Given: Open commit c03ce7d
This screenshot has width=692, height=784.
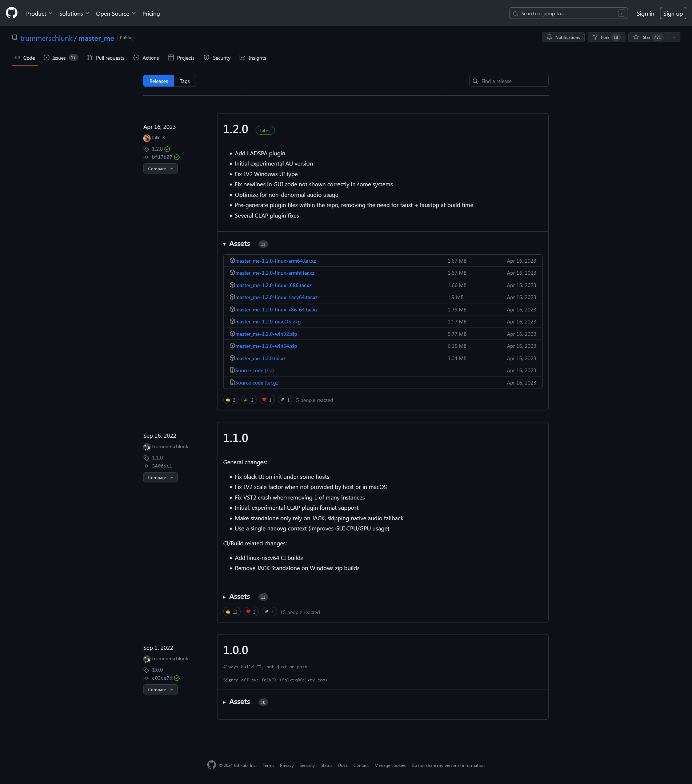Looking at the screenshot, I should coord(162,678).
